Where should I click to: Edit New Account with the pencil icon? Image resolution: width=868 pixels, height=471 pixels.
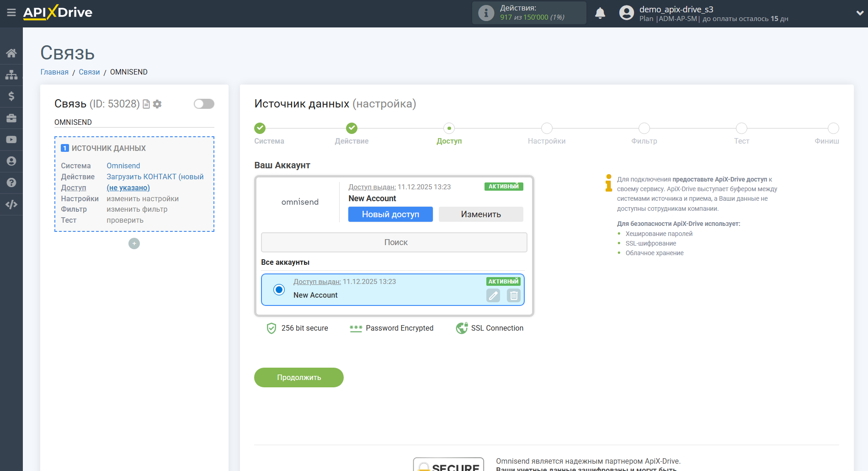tap(493, 296)
